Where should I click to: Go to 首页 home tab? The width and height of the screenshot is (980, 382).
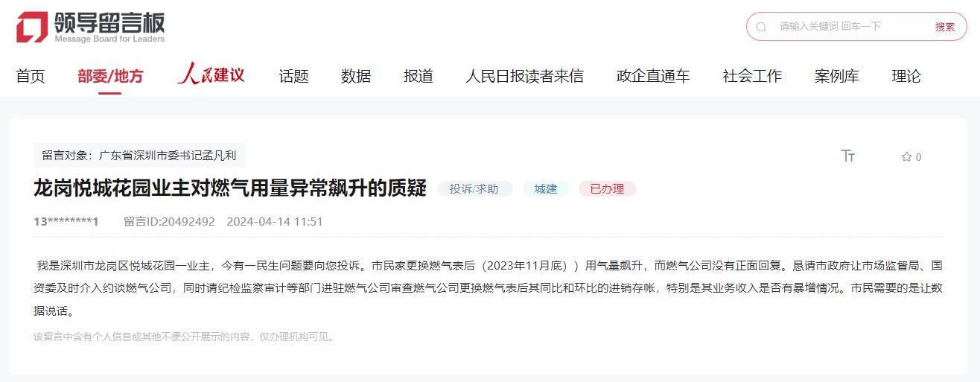(31, 76)
